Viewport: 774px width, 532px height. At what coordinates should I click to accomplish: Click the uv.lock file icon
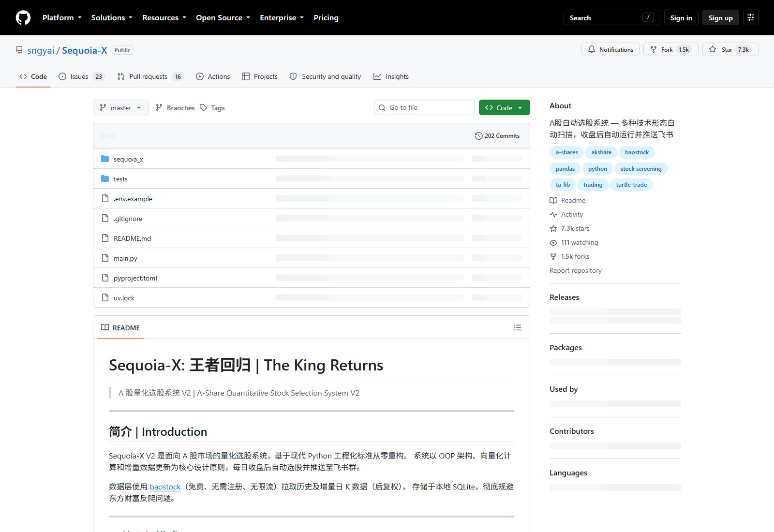[x=105, y=298]
